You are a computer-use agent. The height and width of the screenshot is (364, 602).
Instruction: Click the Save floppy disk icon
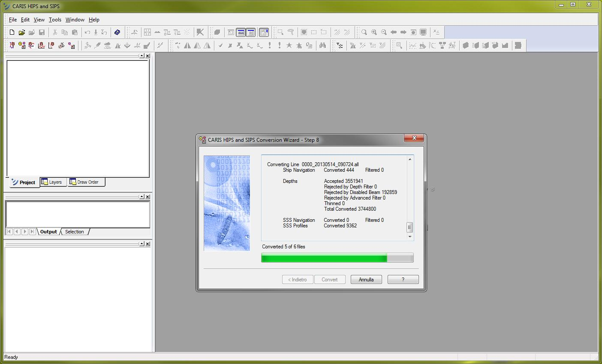tap(42, 32)
